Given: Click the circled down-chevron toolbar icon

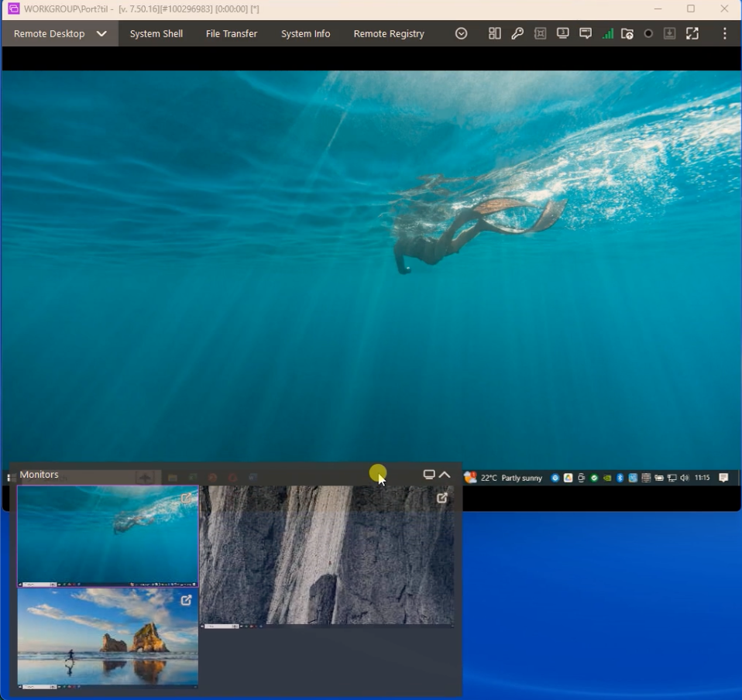Looking at the screenshot, I should point(462,34).
